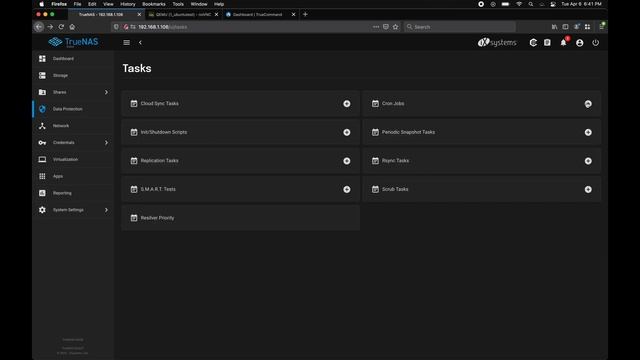640x360 pixels.
Task: Open the Dashboard sidebar item
Action: coord(73,59)
